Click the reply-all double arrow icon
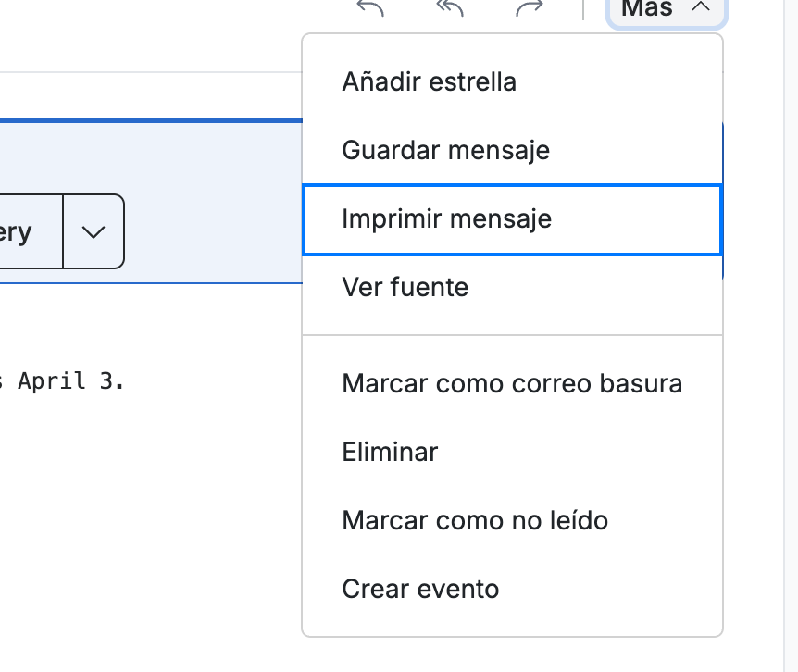The height and width of the screenshot is (672, 798). (x=450, y=7)
